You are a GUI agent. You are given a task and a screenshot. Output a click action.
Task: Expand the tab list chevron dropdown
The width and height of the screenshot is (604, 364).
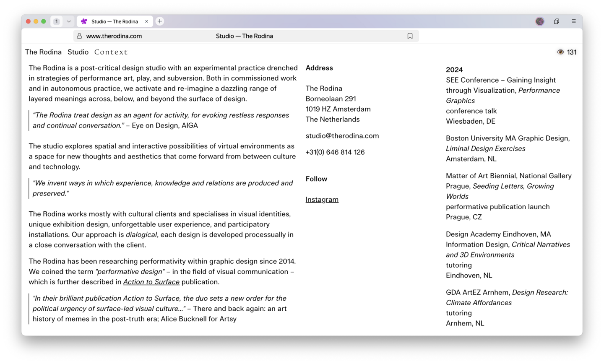tap(69, 21)
